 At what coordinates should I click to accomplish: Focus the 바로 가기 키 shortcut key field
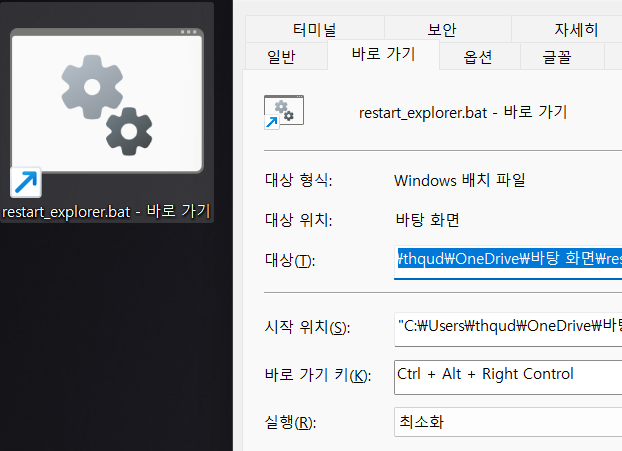(508, 374)
